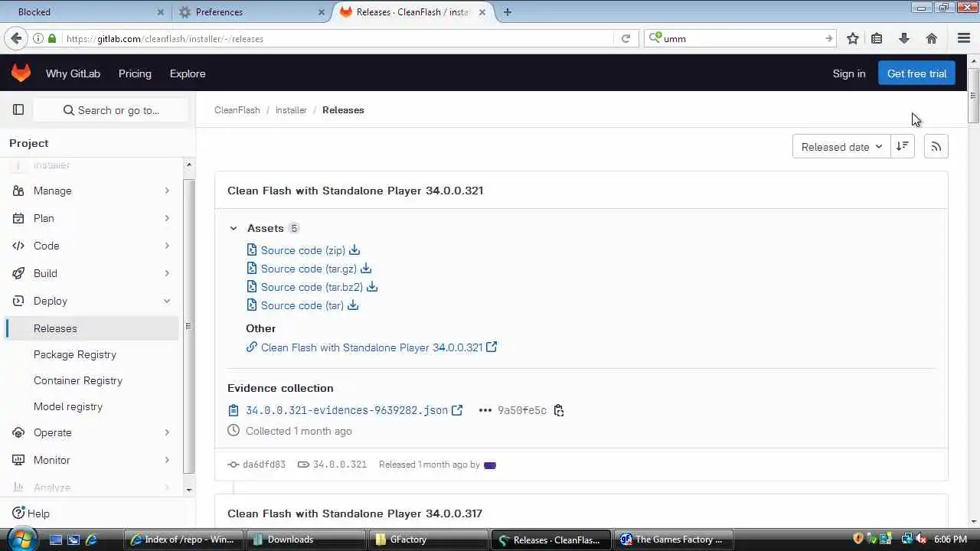This screenshot has height=551, width=980.
Task: Download Source code (tar.gz) icon
Action: [x=366, y=269]
